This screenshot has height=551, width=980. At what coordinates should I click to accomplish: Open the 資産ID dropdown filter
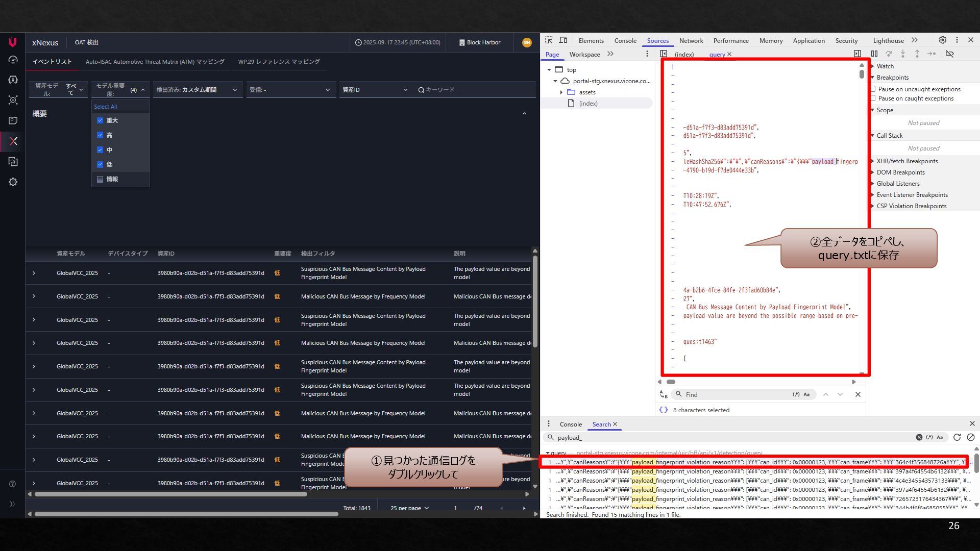coord(375,90)
